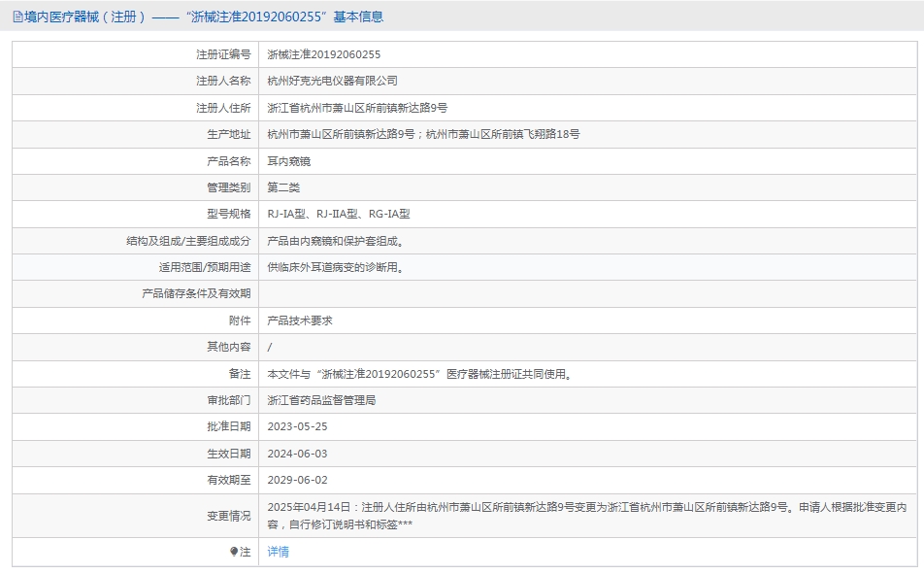Select the value 第二类
The height and width of the screenshot is (574, 924).
coord(283,187)
